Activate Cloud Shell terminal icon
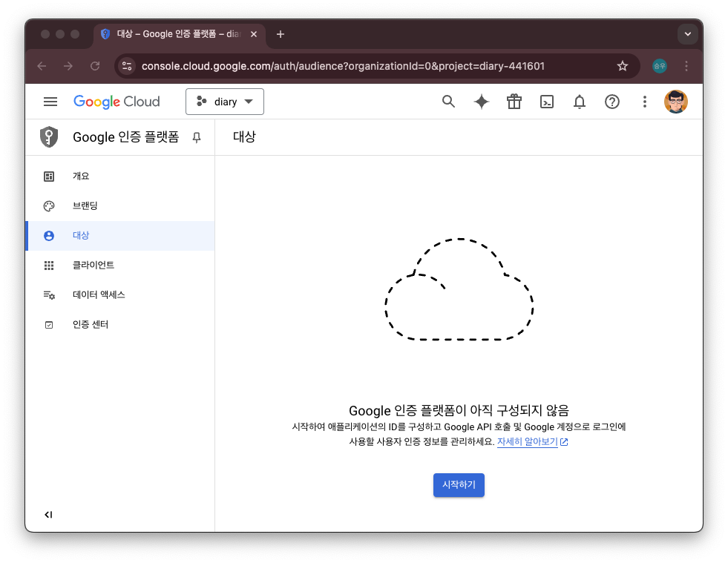 point(547,102)
